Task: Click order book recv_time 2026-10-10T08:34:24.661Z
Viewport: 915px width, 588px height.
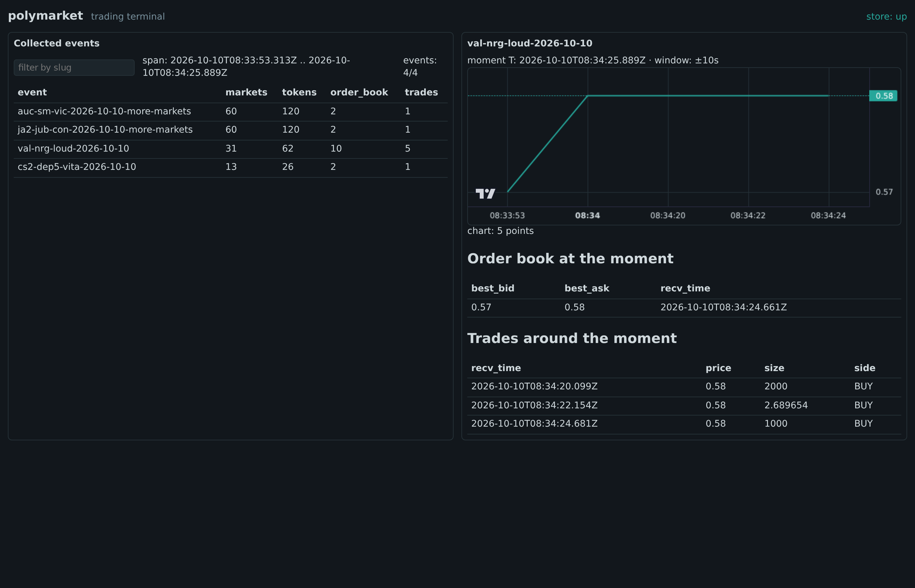Action: pyautogui.click(x=723, y=307)
